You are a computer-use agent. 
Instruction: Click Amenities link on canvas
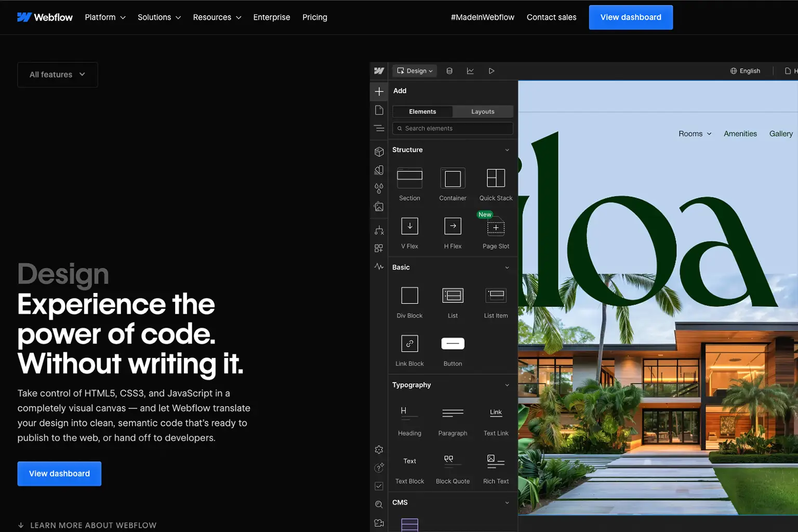pos(740,134)
